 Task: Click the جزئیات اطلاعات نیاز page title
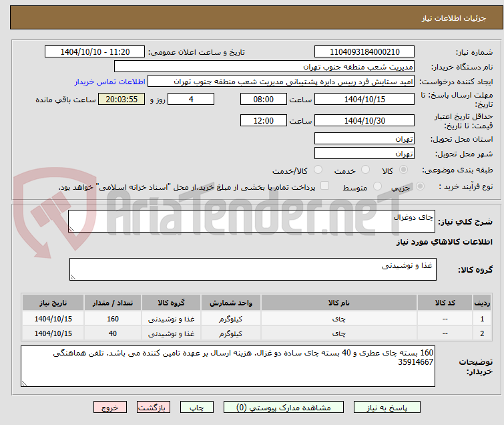(454, 18)
